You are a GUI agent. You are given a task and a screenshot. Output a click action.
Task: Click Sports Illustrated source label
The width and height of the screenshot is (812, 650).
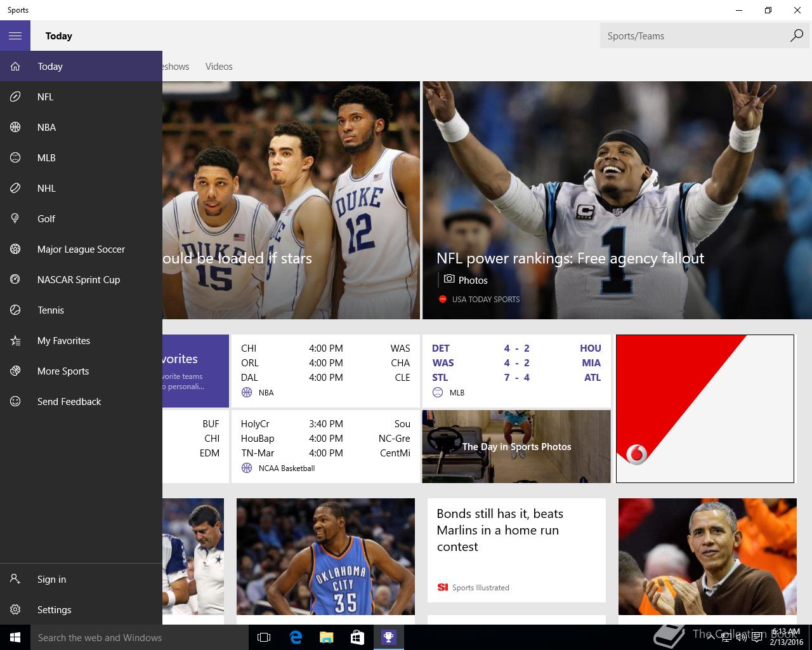(x=480, y=587)
